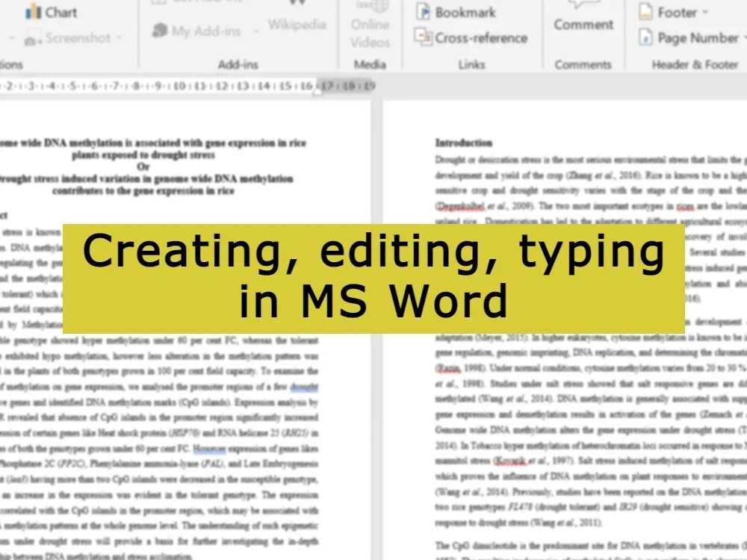Screen dimensions: 747x560
Task: Open My Add-ins
Action: coord(196,31)
